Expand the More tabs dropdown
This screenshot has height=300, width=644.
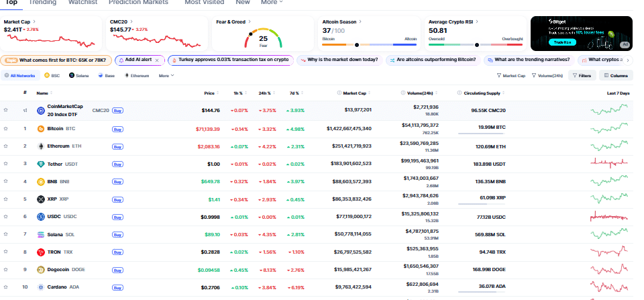pyautogui.click(x=272, y=3)
